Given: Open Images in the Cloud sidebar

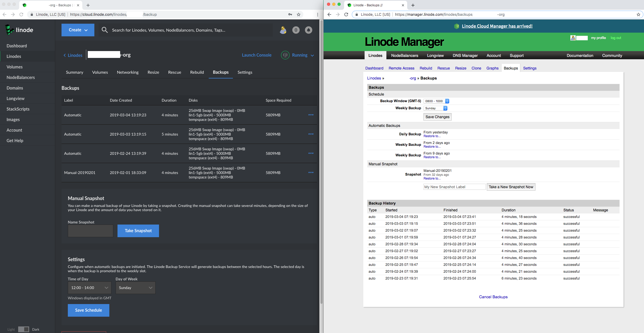Looking at the screenshot, I should coord(13,120).
